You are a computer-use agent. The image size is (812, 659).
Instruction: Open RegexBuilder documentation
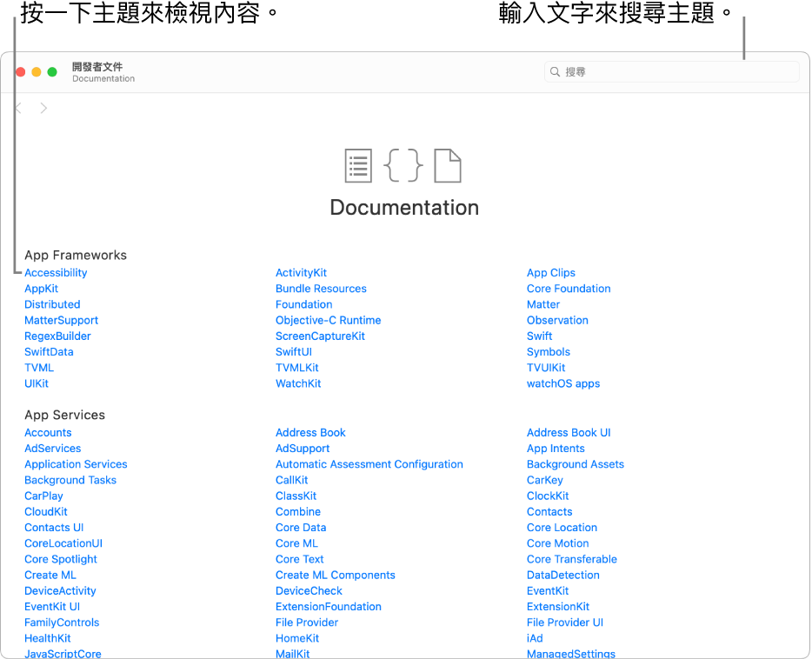(x=57, y=336)
